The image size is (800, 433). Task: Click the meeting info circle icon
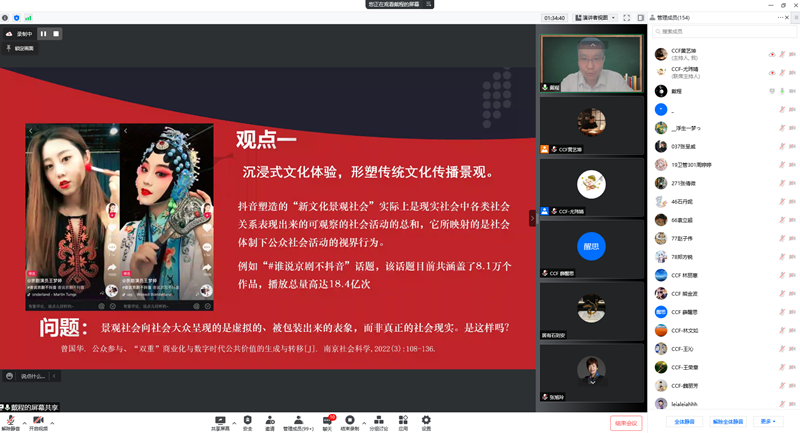click(5, 18)
